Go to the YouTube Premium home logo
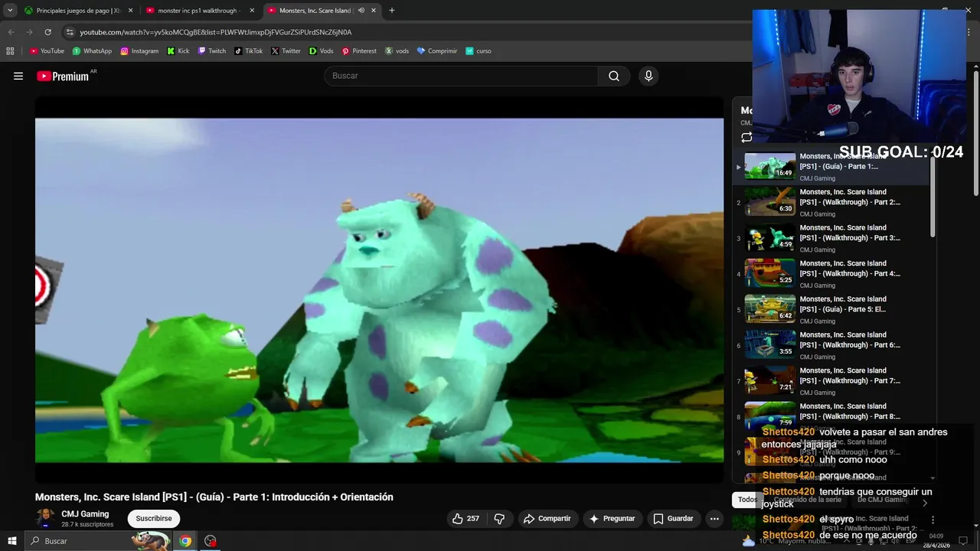 point(63,76)
